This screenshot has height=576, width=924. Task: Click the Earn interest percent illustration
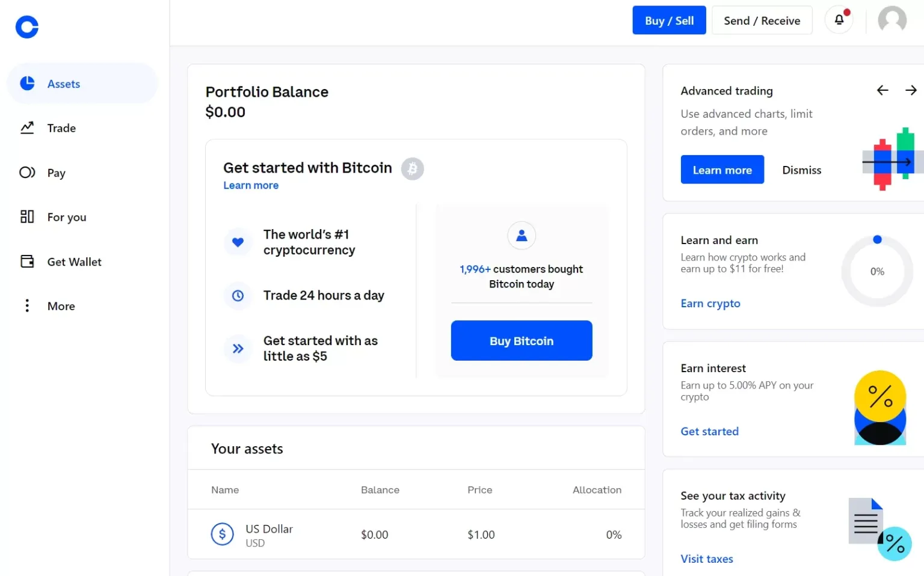[x=880, y=408]
